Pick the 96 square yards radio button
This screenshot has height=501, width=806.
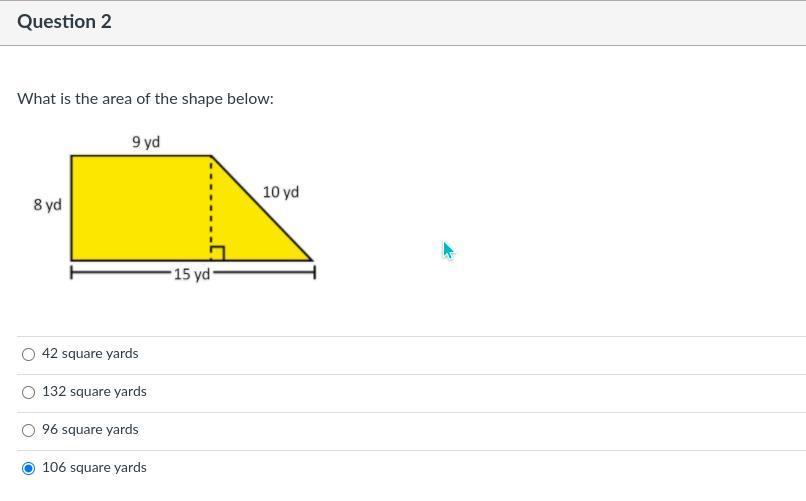pos(28,430)
